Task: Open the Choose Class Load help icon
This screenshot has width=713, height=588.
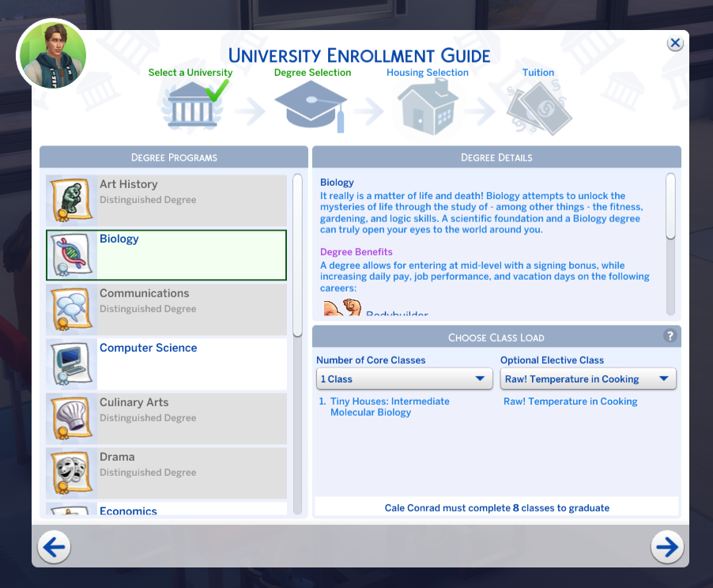Action: click(x=670, y=336)
